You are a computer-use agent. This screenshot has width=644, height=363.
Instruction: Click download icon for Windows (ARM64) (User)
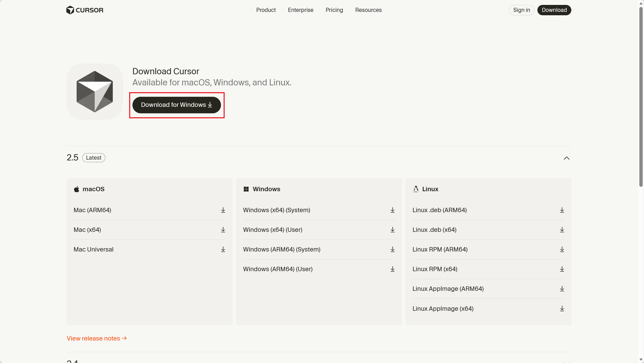click(393, 269)
